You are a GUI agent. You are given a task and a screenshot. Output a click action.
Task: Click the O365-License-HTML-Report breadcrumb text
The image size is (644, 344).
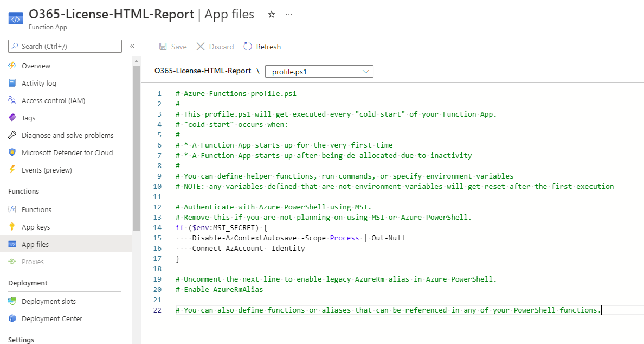tap(203, 71)
